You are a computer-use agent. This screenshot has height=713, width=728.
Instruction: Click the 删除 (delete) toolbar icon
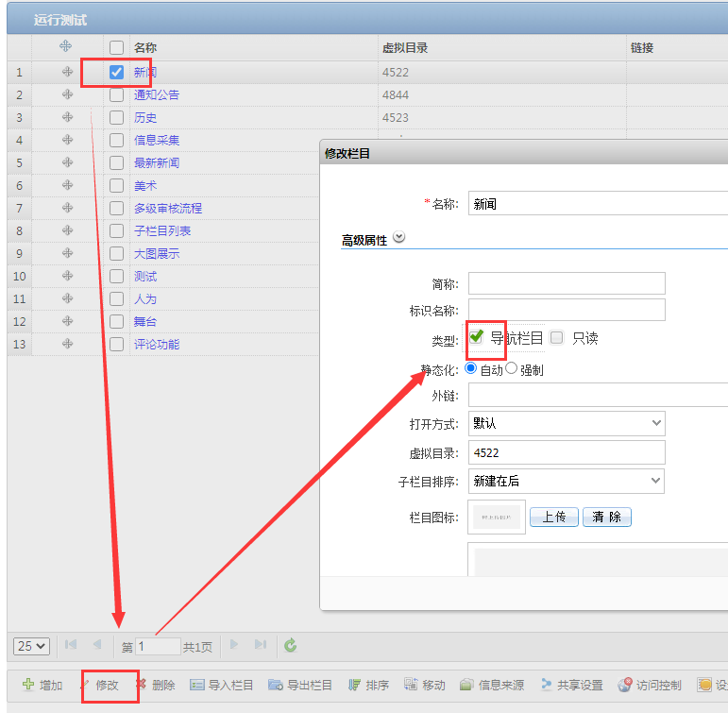pyautogui.click(x=141, y=685)
